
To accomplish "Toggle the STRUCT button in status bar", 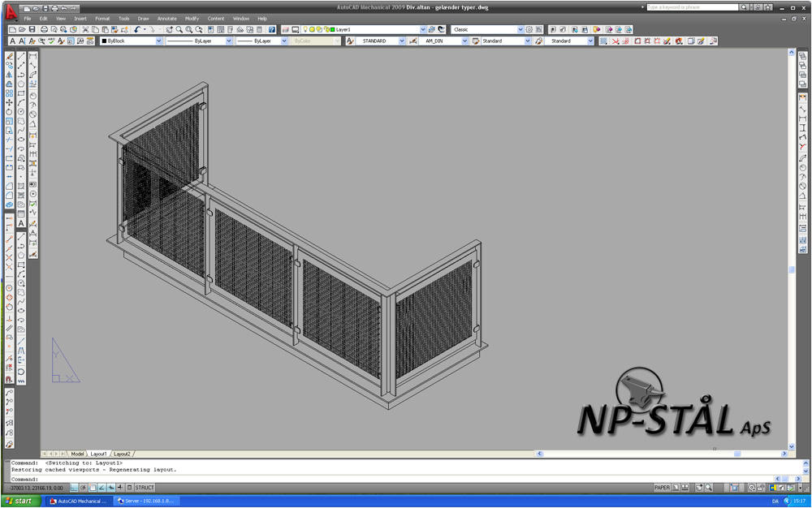I will pyautogui.click(x=145, y=488).
